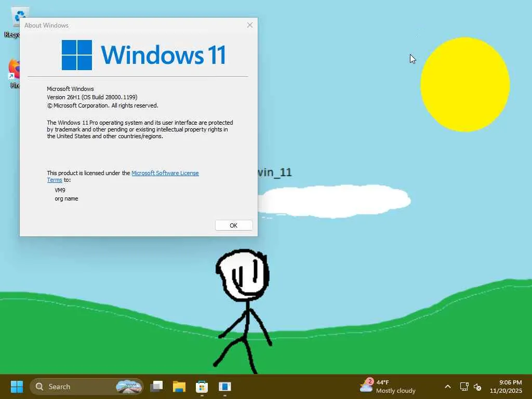
Task: Click the 'VM9' licensee name
Action: pos(60,190)
